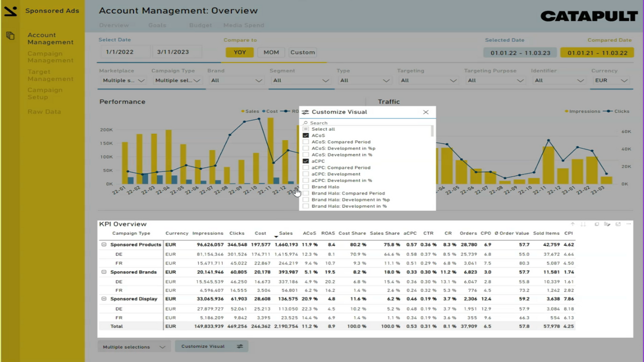Open the Campaign Type dropdown

pos(178,80)
